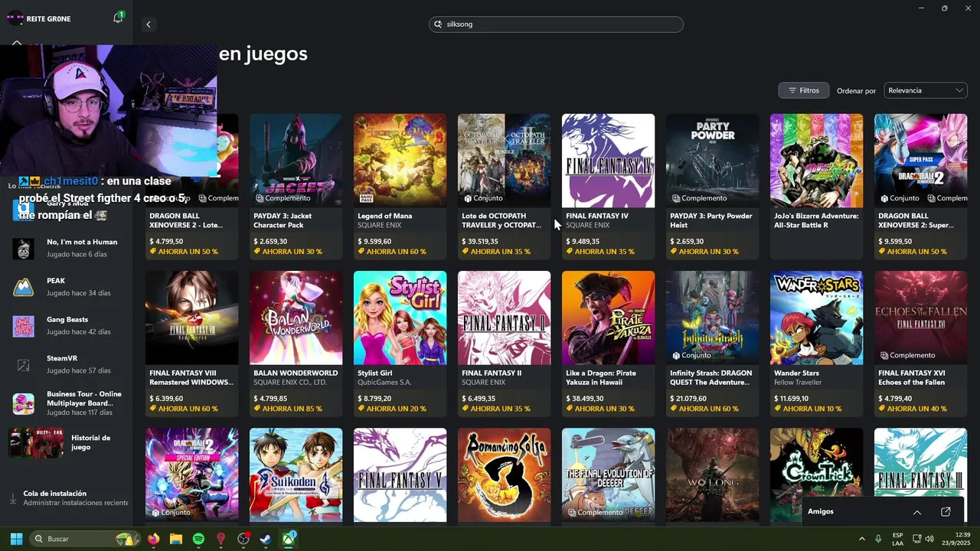Click the REITE GRONE profile avatar

[15, 18]
